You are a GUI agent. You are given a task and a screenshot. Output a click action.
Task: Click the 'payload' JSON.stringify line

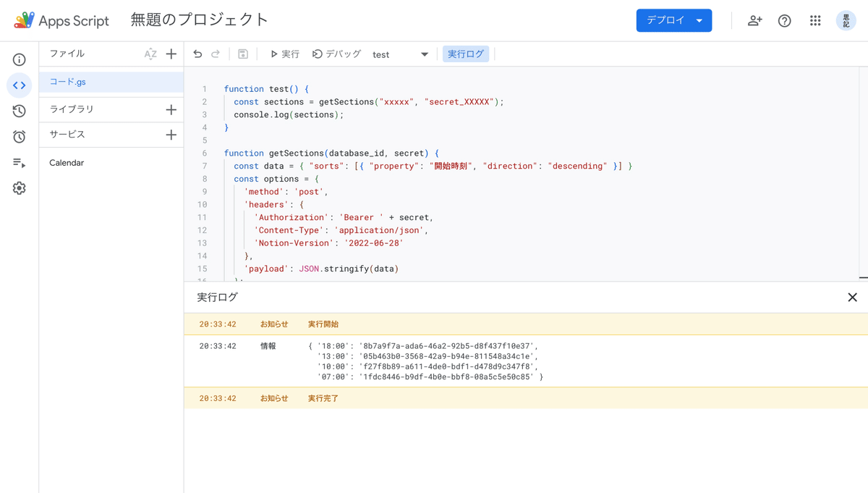[321, 269]
